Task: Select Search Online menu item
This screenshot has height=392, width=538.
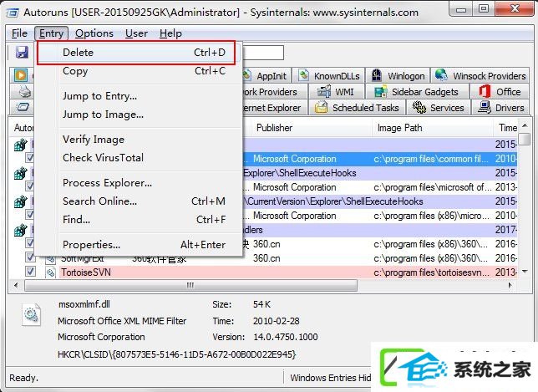Action: coord(139,201)
